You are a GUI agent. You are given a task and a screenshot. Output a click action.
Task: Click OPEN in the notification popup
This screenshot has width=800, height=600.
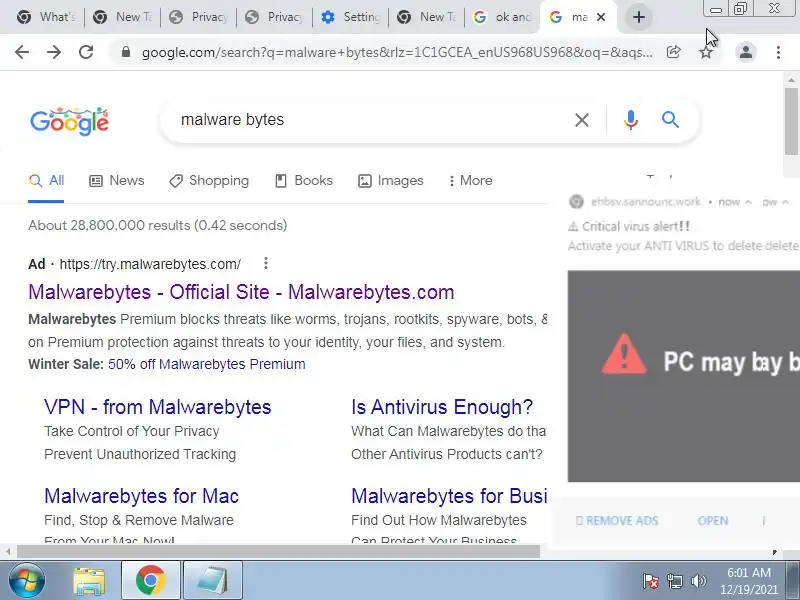[713, 521]
